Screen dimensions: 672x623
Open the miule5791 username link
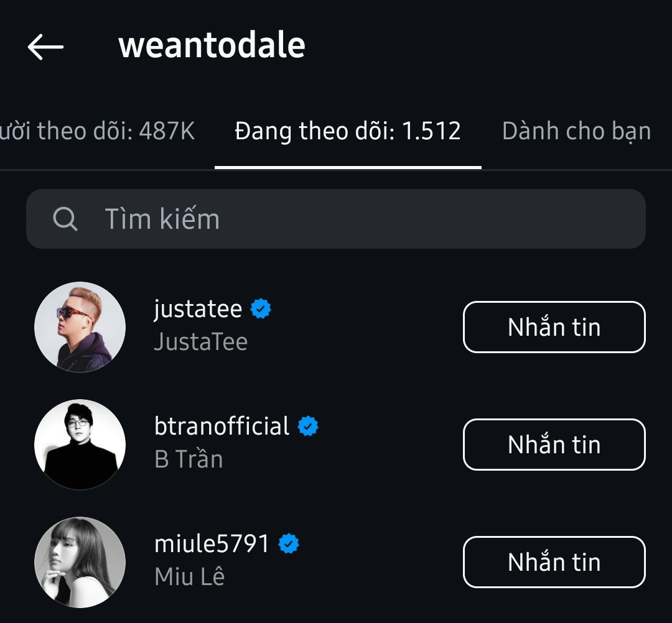click(x=212, y=544)
